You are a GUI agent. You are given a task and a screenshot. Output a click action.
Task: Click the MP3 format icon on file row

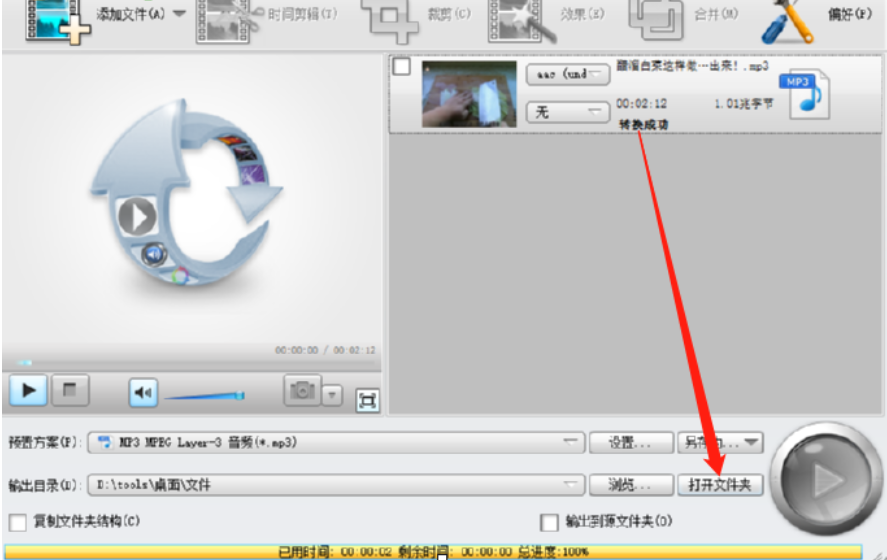[x=804, y=94]
